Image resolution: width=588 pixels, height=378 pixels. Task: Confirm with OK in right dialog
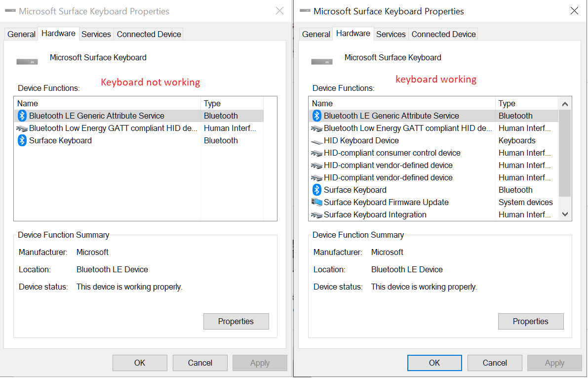point(434,363)
